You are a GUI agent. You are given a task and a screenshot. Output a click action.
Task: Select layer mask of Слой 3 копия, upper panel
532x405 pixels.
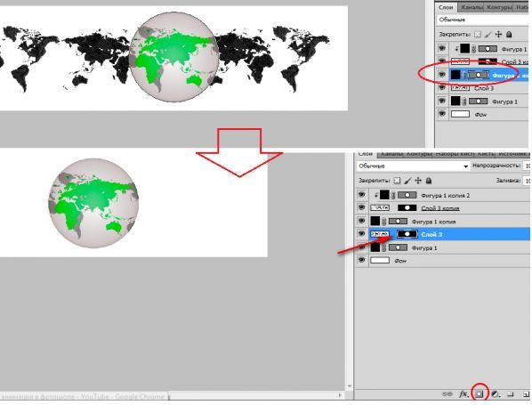point(488,61)
